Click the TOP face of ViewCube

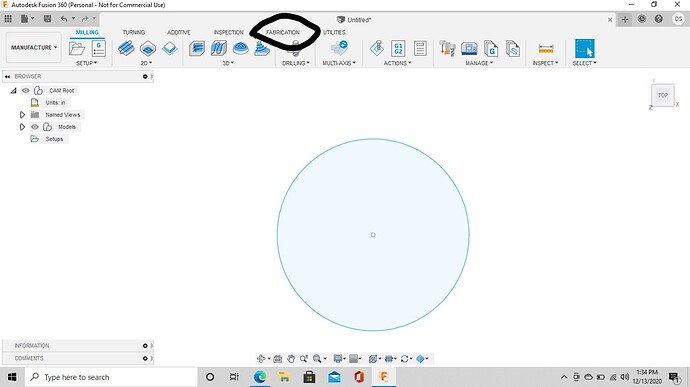click(x=663, y=95)
